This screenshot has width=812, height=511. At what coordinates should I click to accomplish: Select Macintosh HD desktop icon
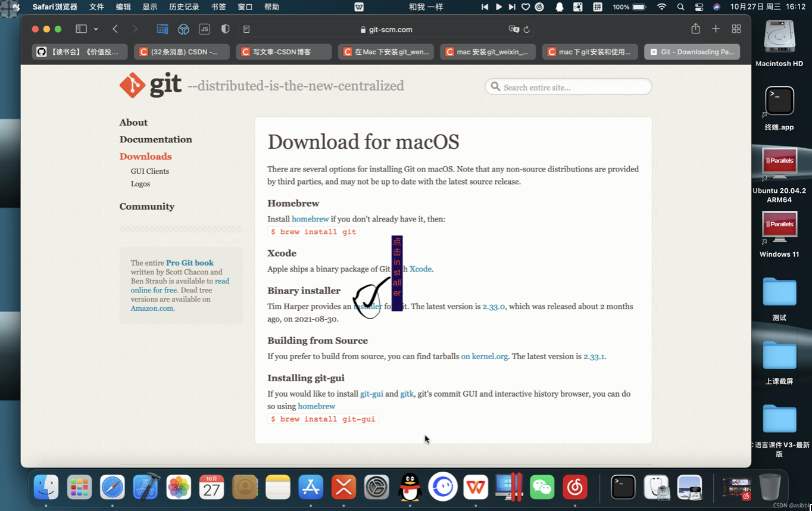pyautogui.click(x=779, y=43)
